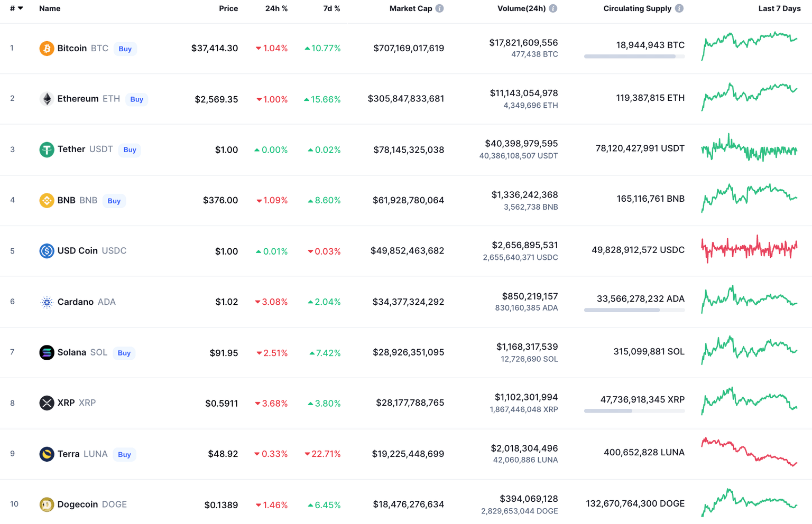Click the Bitcoin BTC coin logo
The height and width of the screenshot is (524, 812).
(47, 48)
